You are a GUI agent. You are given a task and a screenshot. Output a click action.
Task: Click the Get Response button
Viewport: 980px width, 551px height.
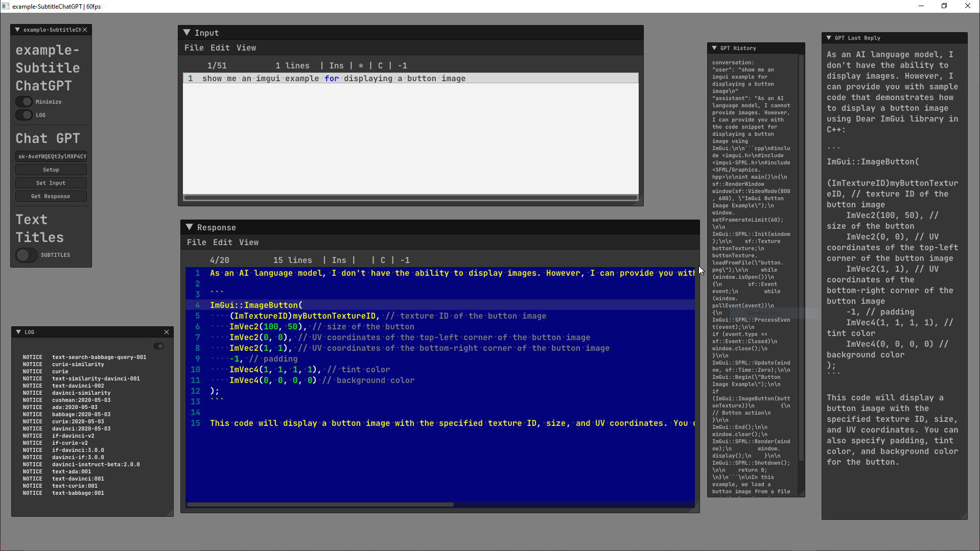pos(51,196)
